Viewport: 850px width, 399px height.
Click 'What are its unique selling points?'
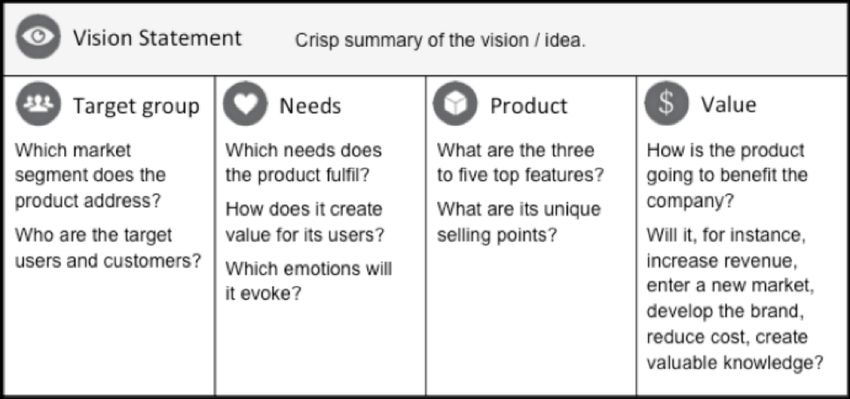tap(519, 222)
